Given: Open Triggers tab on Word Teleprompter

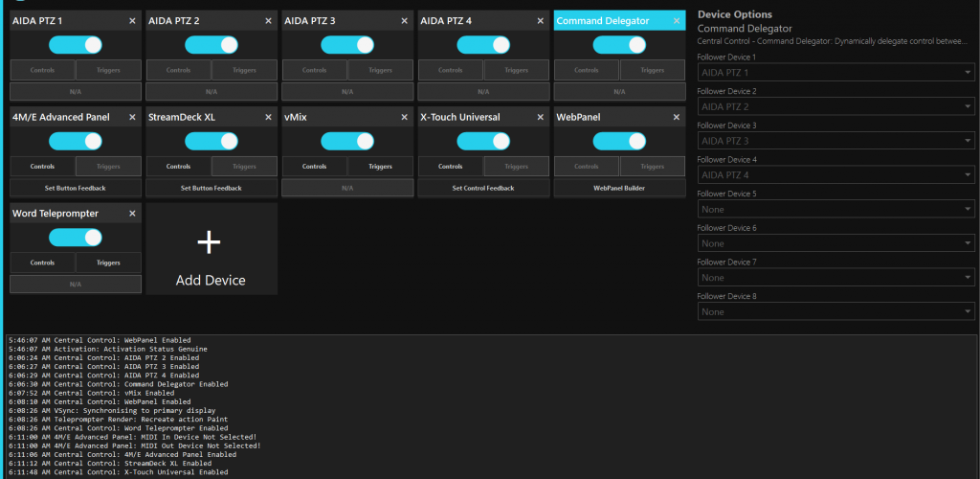Looking at the screenshot, I should 108,262.
